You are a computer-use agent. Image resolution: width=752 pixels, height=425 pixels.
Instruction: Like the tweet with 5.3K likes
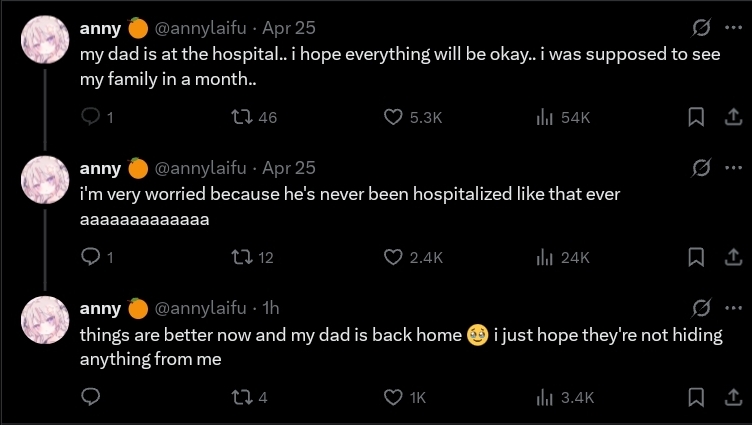(x=394, y=118)
